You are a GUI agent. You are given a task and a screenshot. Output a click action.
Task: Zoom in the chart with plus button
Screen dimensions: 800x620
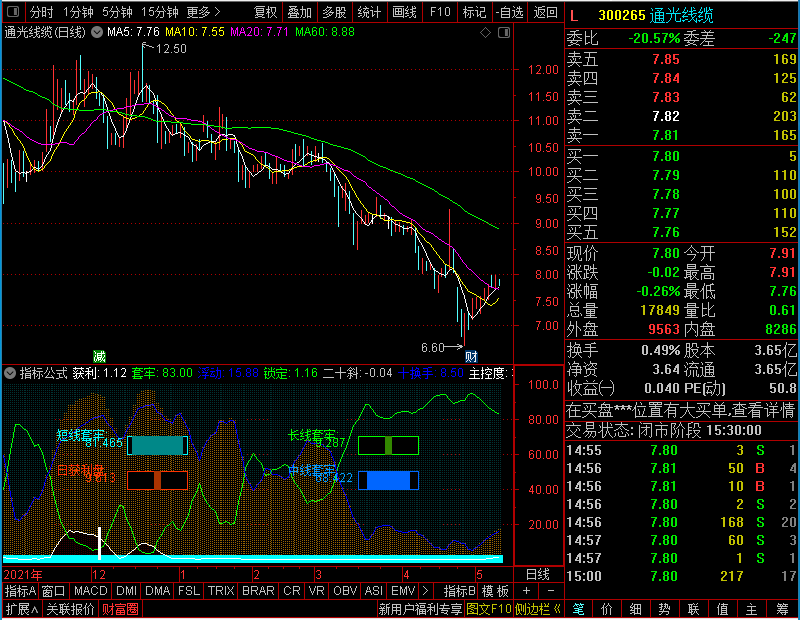point(527,591)
